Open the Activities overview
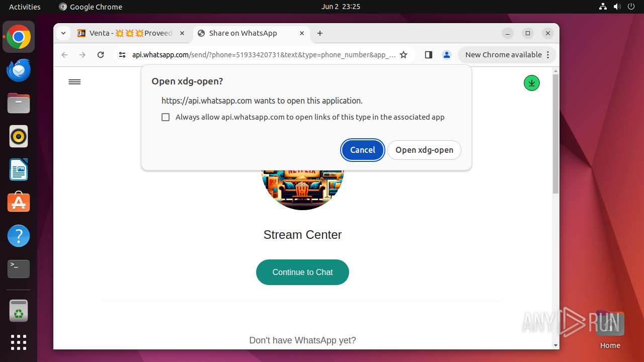This screenshot has width=644, height=362. pos(25,7)
